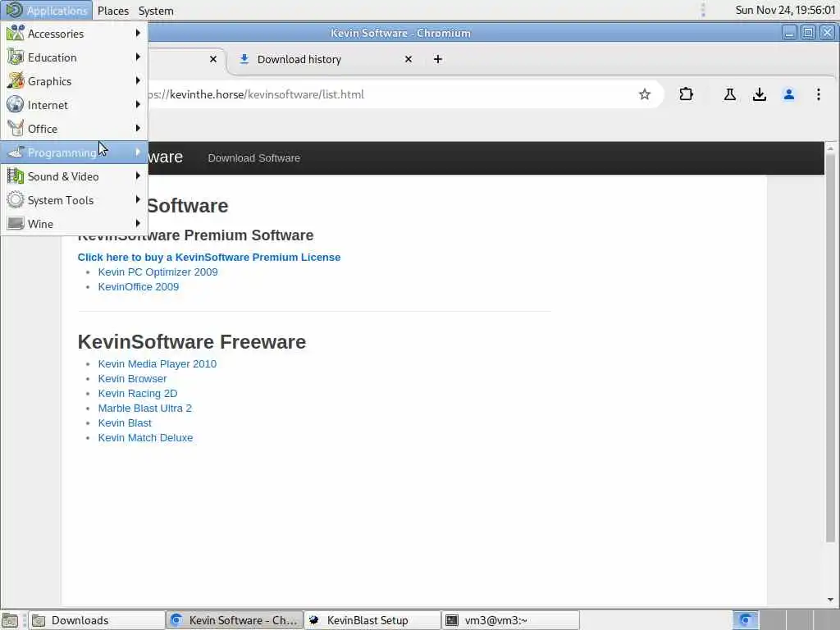Close the first Chromium tab
Image resolution: width=840 pixels, height=630 pixels.
(213, 59)
